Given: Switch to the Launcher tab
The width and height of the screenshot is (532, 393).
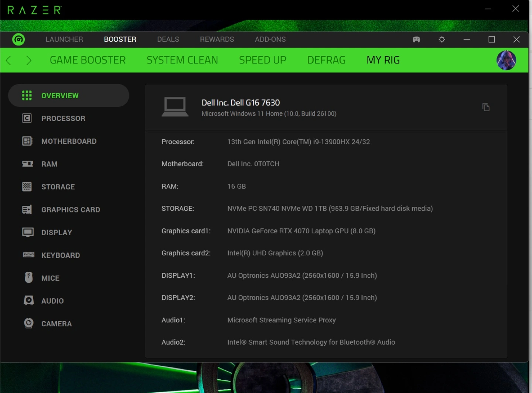Looking at the screenshot, I should (x=64, y=39).
